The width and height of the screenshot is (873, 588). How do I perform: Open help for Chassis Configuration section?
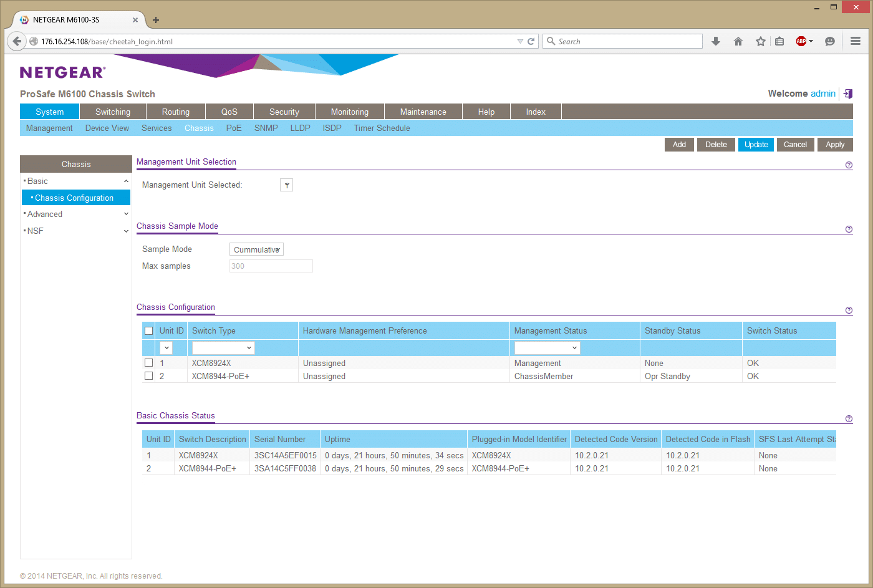coord(849,311)
